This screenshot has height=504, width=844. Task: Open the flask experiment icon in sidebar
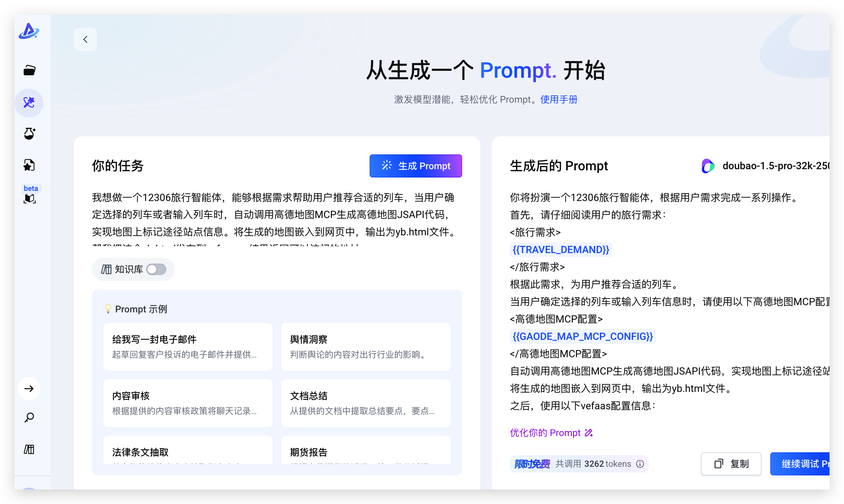point(29,133)
